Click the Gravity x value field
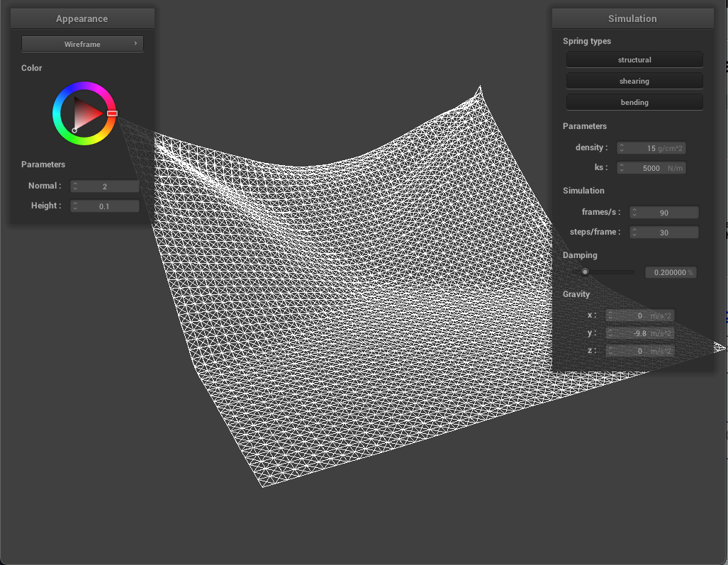Viewport: 728px width, 565px height. pos(640,315)
